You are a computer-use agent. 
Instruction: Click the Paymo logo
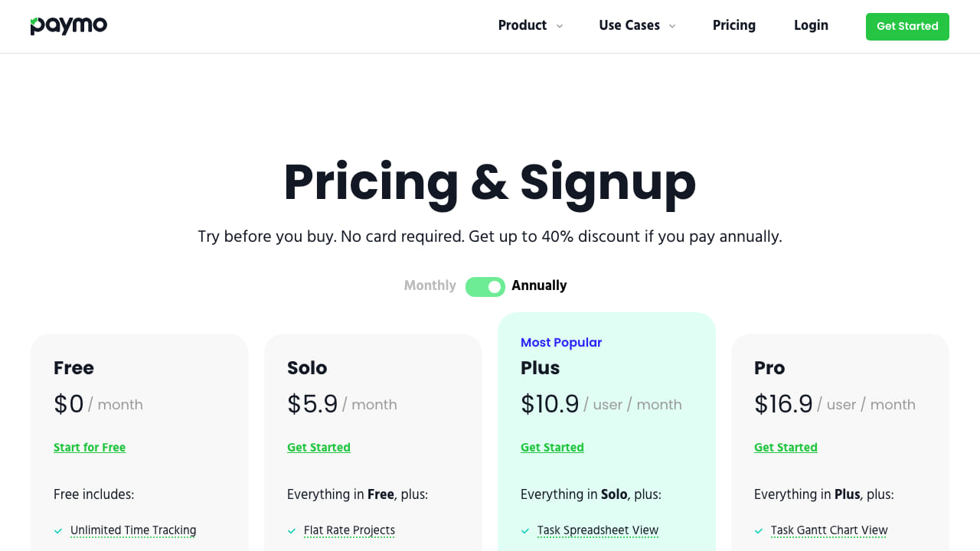click(68, 24)
